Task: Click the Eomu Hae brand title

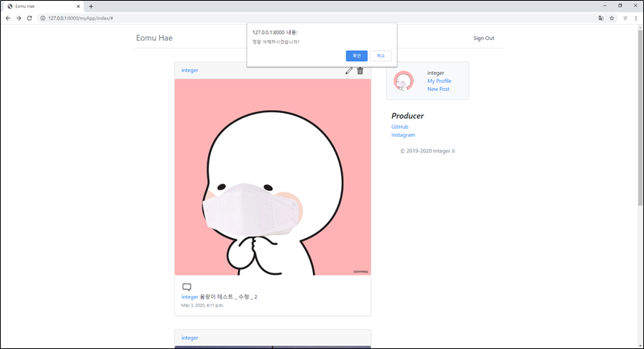Action: pyautogui.click(x=154, y=38)
